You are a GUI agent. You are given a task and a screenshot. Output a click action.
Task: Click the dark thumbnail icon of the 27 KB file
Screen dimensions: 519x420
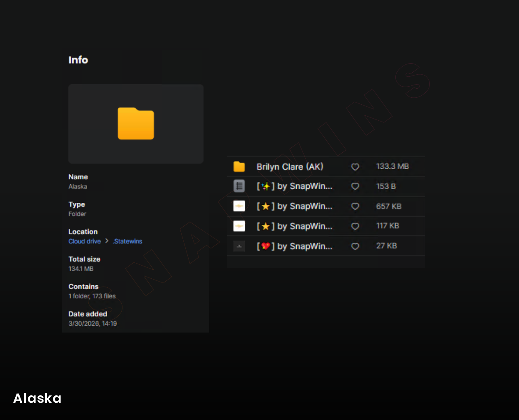pyautogui.click(x=239, y=246)
